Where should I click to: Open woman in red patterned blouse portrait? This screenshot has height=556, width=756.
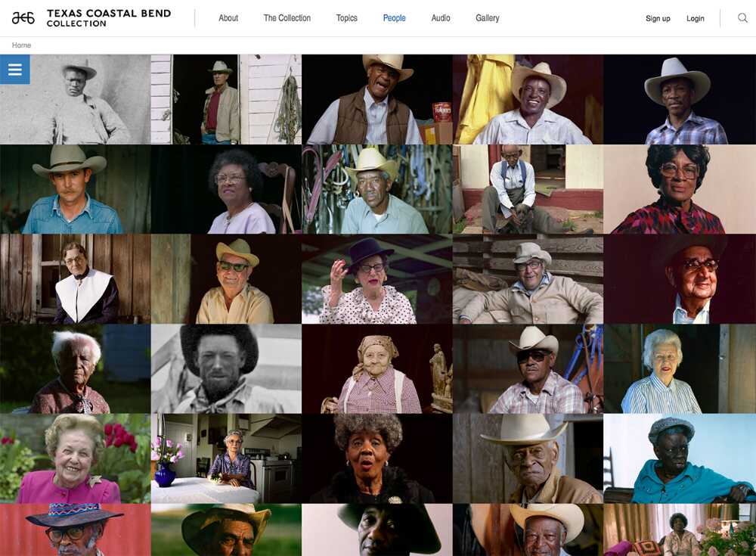(x=680, y=189)
